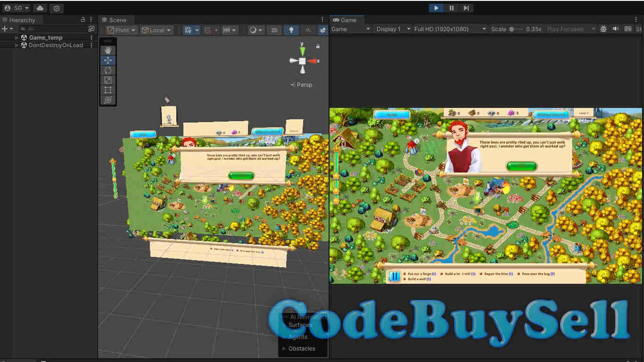Click the Game view Scale slider
The height and width of the screenshot is (362, 644).
[x=516, y=29]
